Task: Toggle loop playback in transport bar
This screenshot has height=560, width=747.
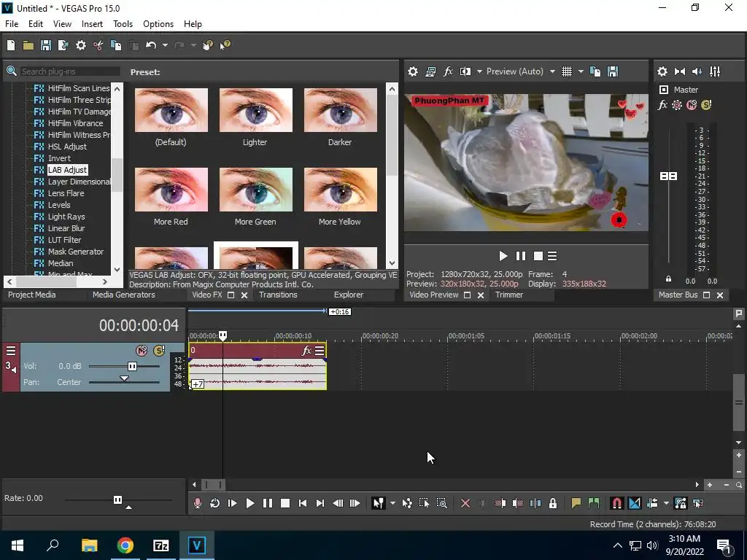Action: point(215,503)
